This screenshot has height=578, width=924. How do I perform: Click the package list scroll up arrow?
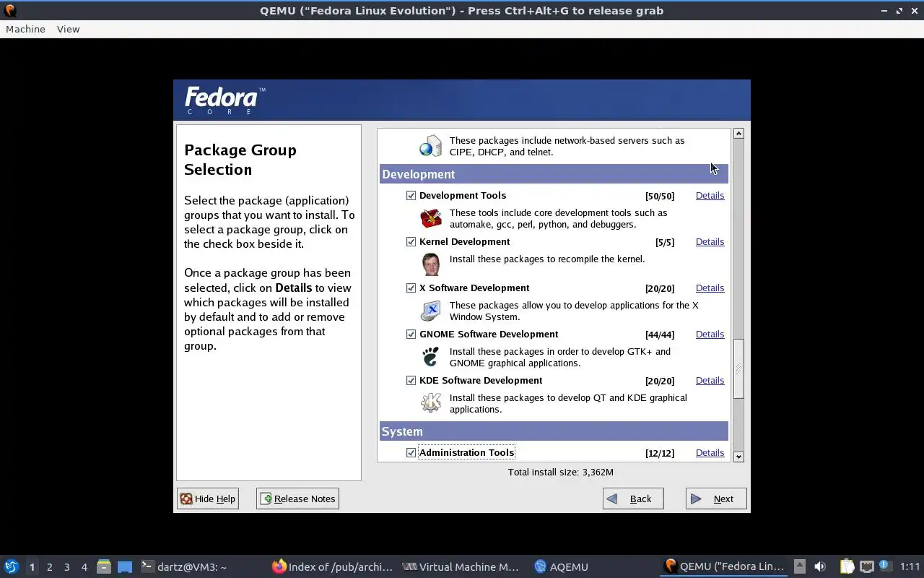click(738, 134)
